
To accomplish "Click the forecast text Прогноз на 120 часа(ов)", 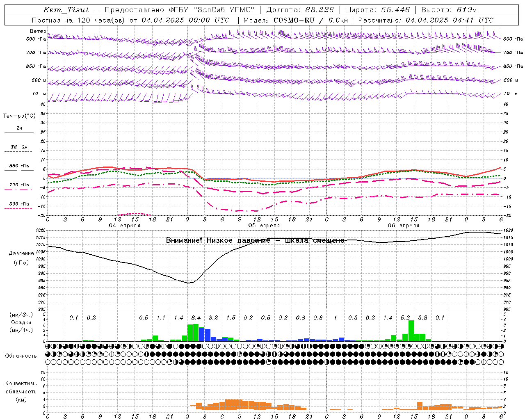I will pos(78,20).
